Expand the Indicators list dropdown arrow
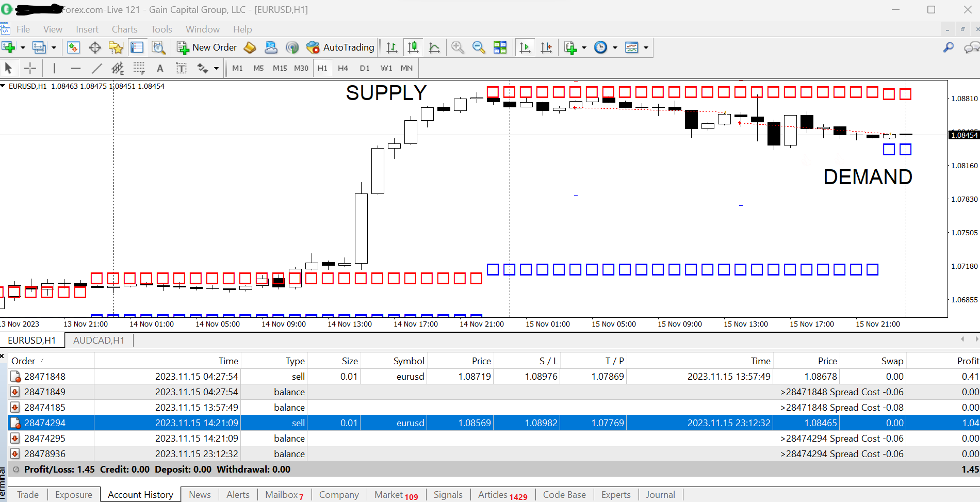 tap(584, 47)
